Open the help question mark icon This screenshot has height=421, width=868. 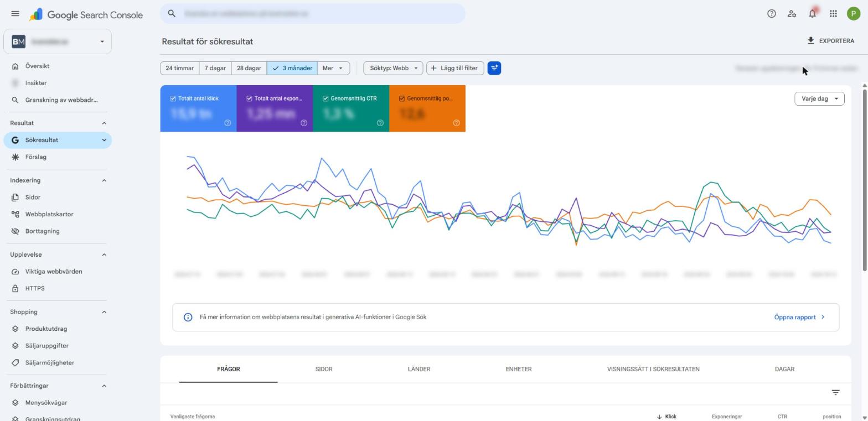(x=771, y=14)
